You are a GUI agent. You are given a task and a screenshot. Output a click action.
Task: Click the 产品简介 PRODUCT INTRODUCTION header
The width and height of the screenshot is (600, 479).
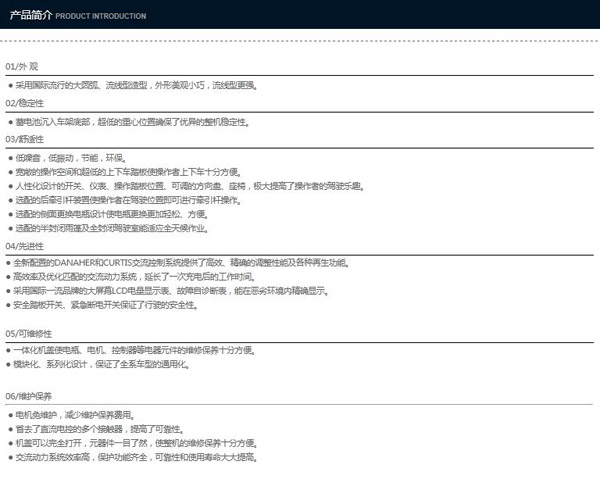click(x=77, y=16)
